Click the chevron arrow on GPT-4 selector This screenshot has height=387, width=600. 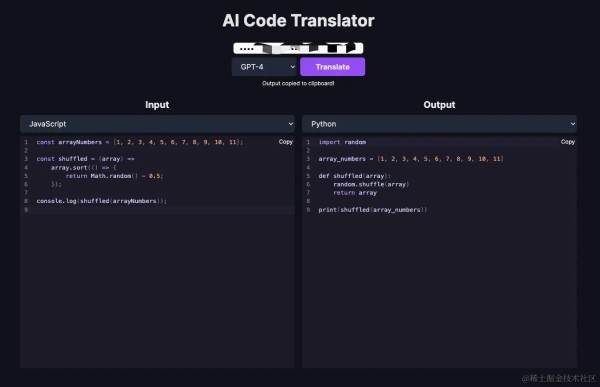(292, 67)
